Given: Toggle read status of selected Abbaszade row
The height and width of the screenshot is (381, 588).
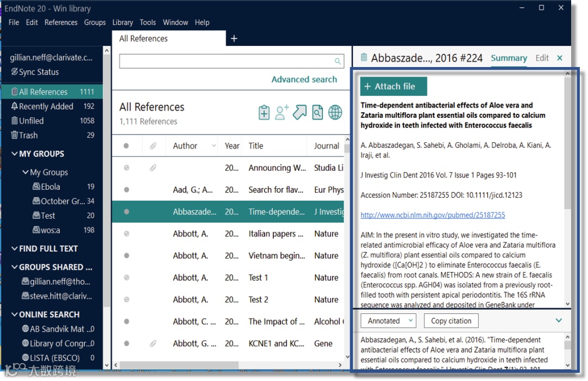Looking at the screenshot, I should [x=127, y=211].
